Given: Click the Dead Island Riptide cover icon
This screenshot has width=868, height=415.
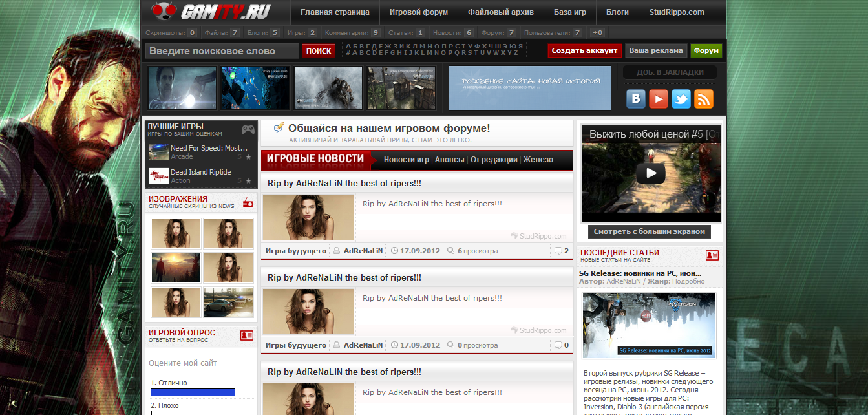Looking at the screenshot, I should pos(159,176).
